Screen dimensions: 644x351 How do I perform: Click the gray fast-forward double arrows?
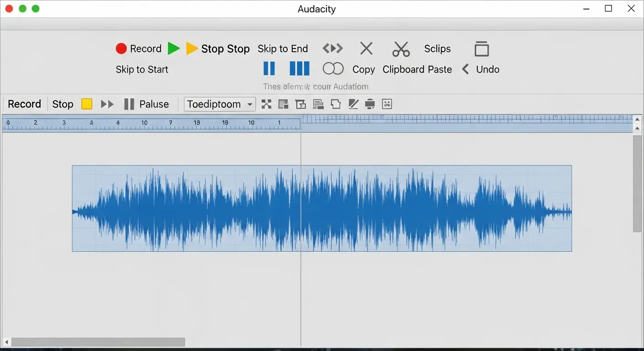tap(107, 104)
